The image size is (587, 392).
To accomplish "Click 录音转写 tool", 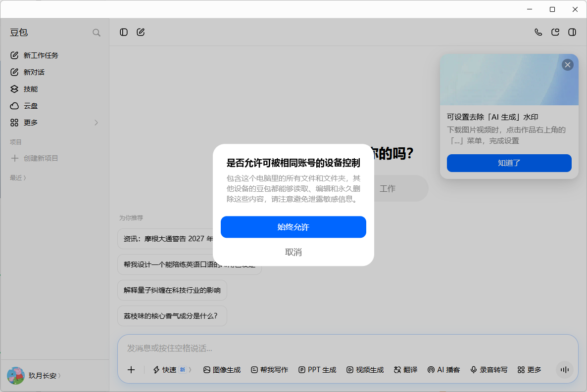I will click(489, 370).
